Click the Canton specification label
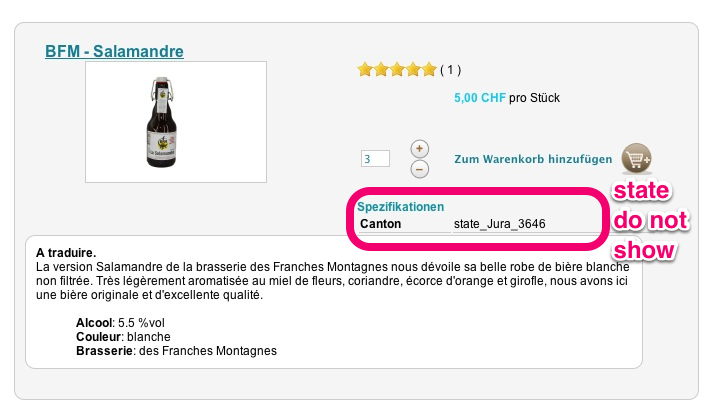Screen dimensions: 710x412 click(x=380, y=224)
